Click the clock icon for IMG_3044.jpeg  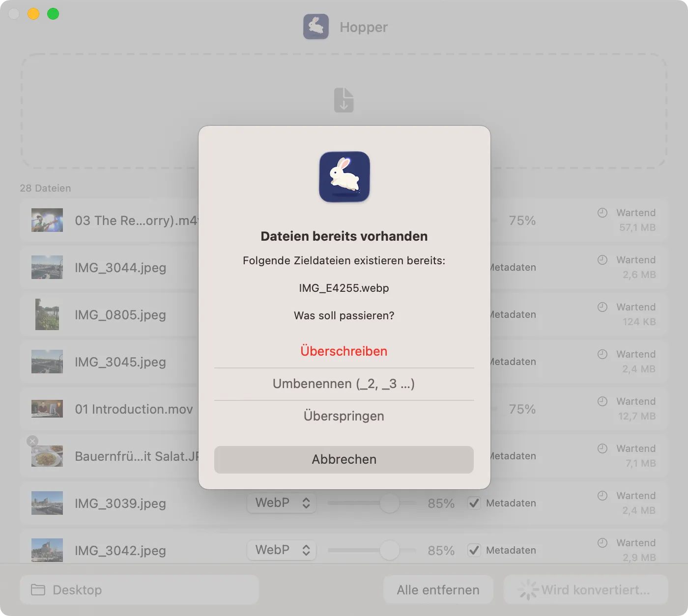tap(602, 260)
